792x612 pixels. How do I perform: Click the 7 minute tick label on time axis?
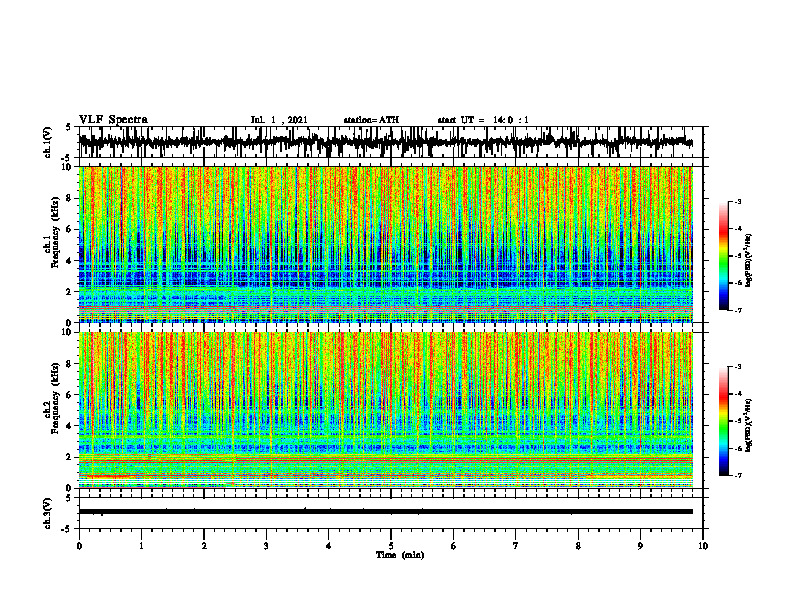tap(516, 546)
